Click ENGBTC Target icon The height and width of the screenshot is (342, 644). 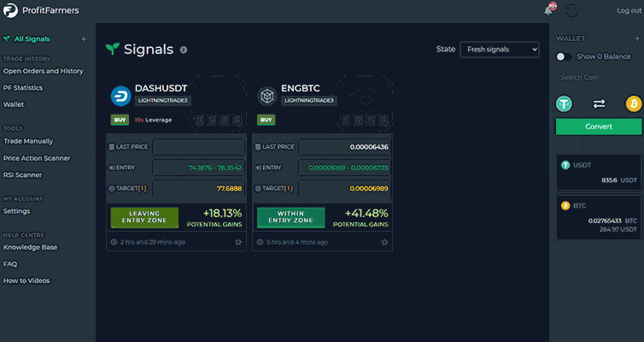[258, 189]
